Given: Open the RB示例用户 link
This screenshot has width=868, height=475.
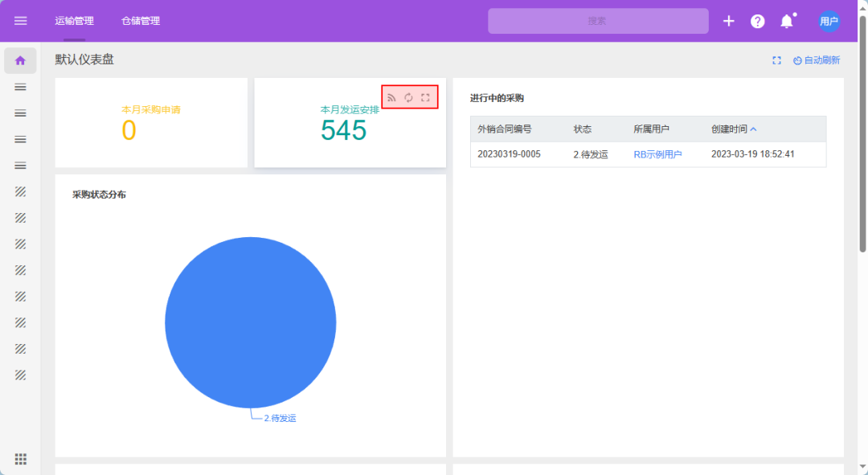Looking at the screenshot, I should 657,154.
